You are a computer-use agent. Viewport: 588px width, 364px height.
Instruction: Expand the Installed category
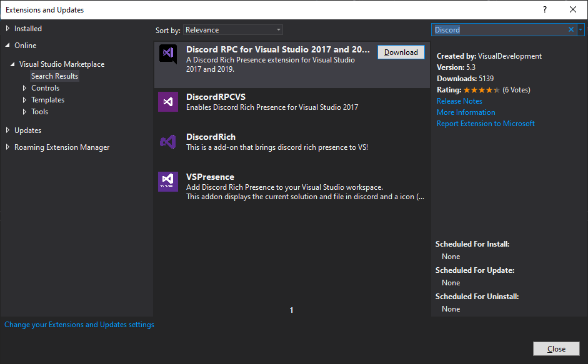[7, 28]
